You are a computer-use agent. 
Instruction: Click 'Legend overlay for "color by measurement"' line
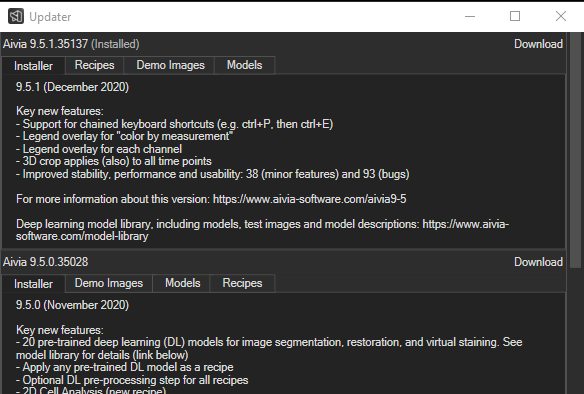tap(125, 136)
